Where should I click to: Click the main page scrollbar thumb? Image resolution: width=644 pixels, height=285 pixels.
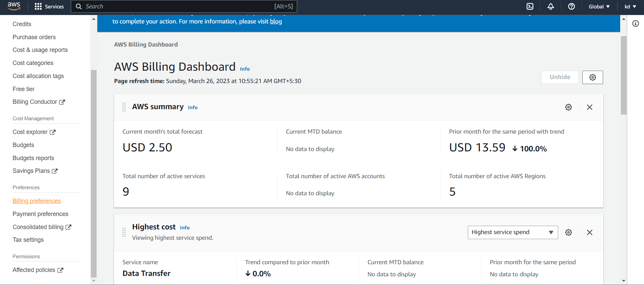click(624, 75)
